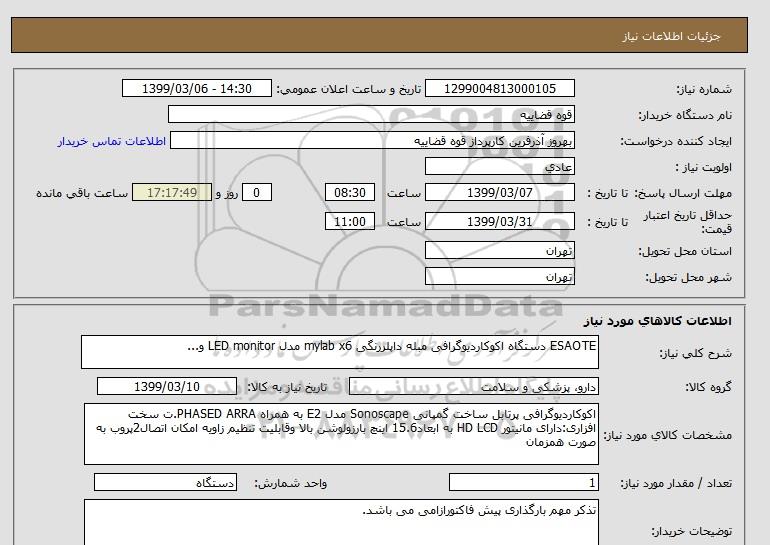Click the اولویت نیاز field عادی

[499, 166]
